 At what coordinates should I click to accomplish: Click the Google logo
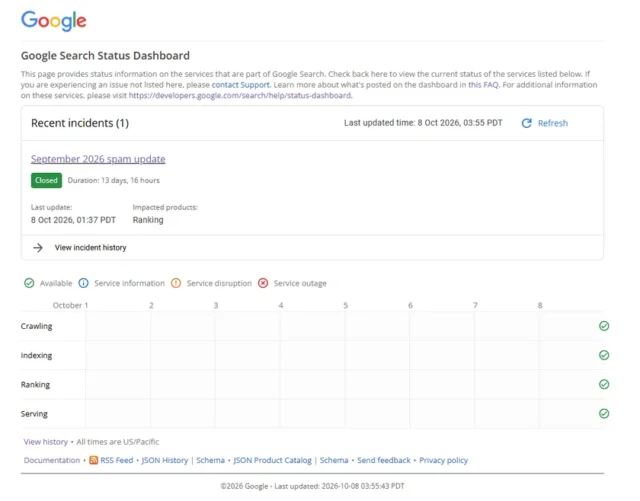tap(53, 20)
